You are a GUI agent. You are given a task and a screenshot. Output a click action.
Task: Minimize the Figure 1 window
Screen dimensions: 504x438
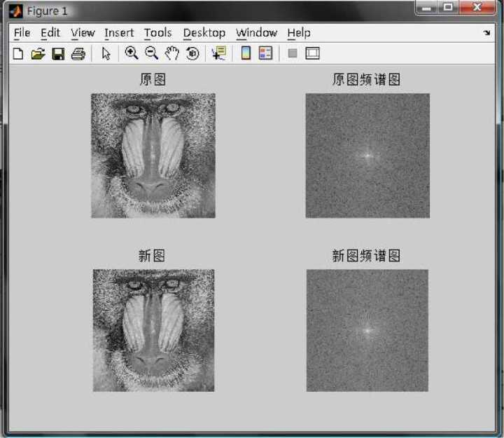426,8
